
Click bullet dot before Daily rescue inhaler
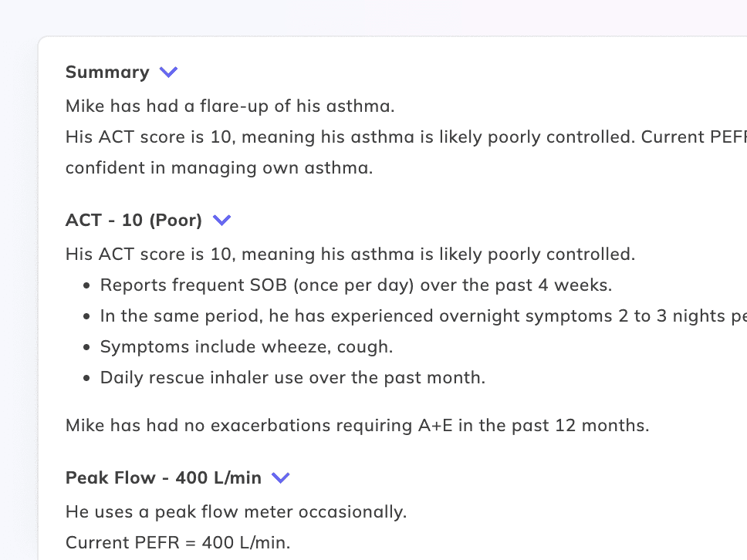click(x=86, y=379)
